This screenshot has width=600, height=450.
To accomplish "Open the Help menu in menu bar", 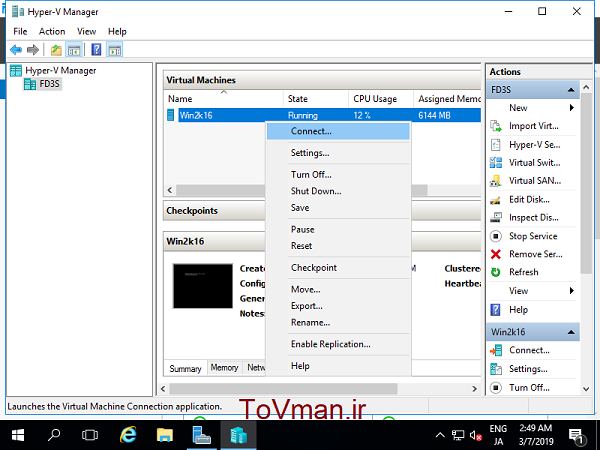I will (x=117, y=31).
